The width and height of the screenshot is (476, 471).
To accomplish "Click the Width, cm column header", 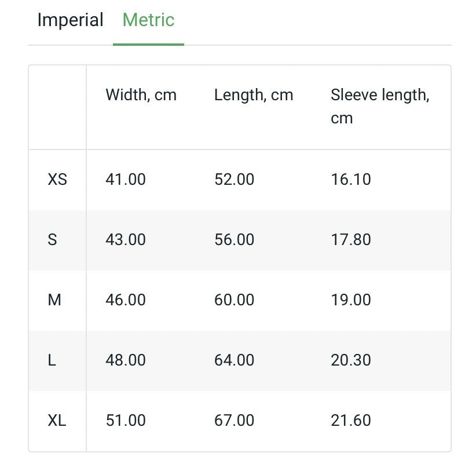I will (x=141, y=95).
